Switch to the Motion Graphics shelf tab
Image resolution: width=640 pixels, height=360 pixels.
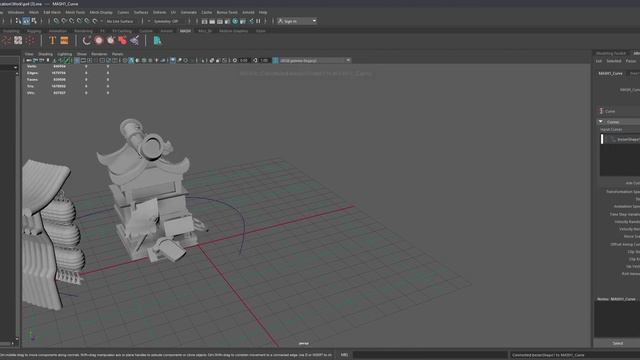click(233, 31)
